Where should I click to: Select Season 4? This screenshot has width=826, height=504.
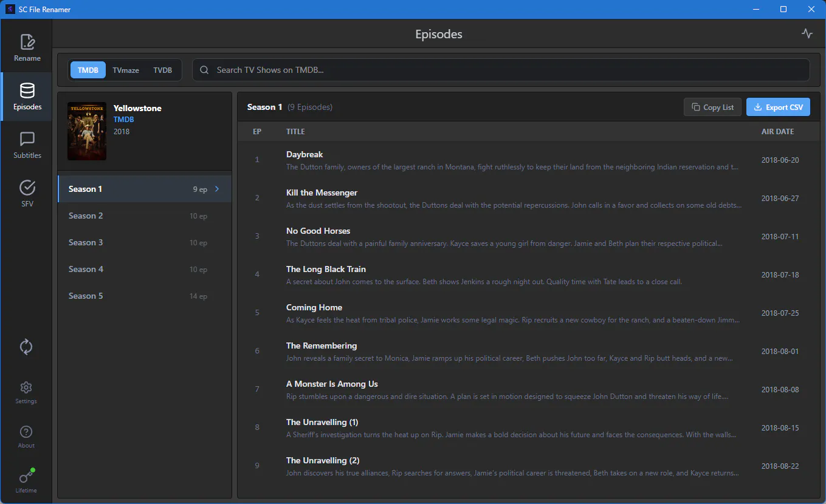click(x=145, y=269)
